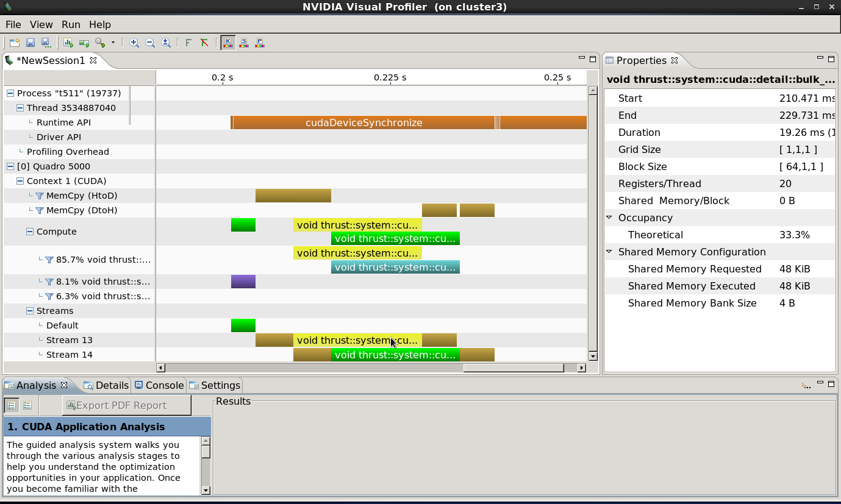Click Export PDF Report button
841x504 pixels.
127,405
